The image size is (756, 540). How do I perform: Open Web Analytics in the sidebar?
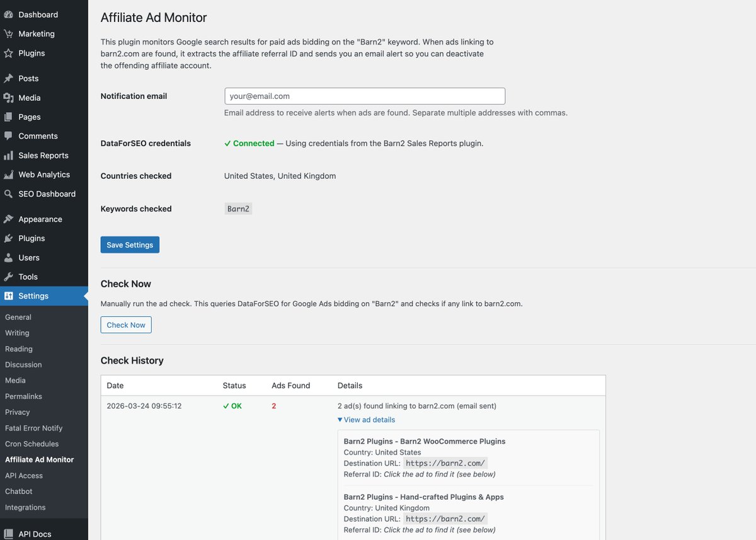[x=44, y=175]
